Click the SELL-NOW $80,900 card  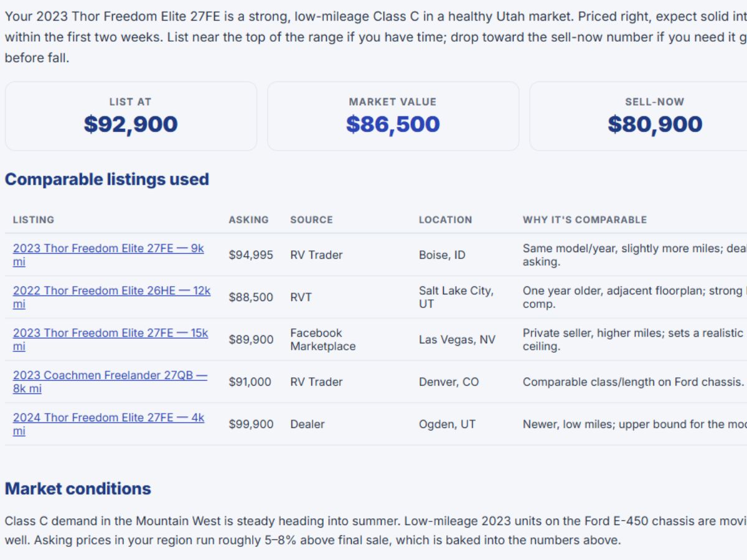[638, 116]
